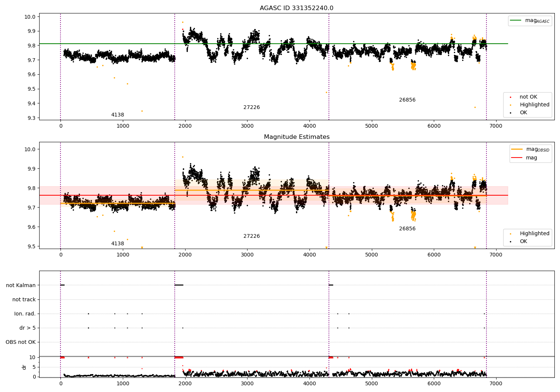This screenshot has height=392, width=560.
Task: Click the red 'mag' legend entry in middle plot
Action: (x=524, y=158)
